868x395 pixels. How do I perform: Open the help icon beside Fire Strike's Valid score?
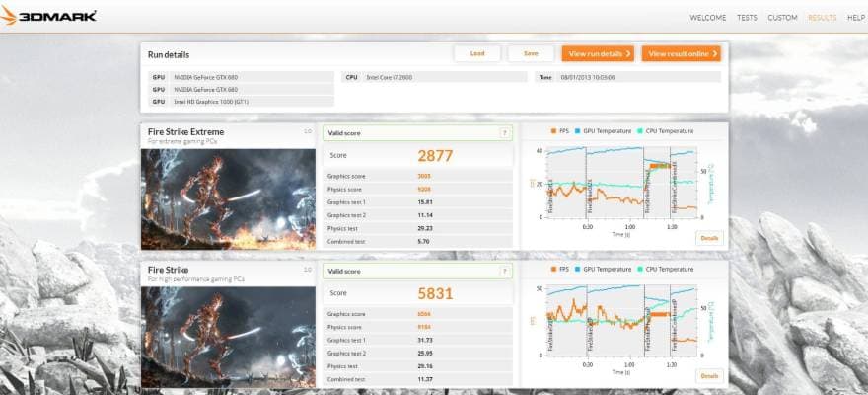click(504, 272)
